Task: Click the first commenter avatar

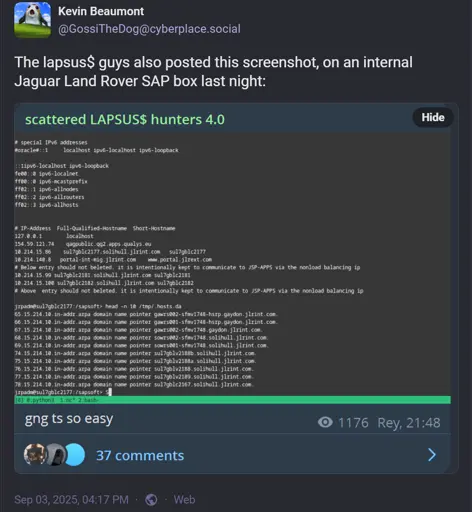Action: 34,454
